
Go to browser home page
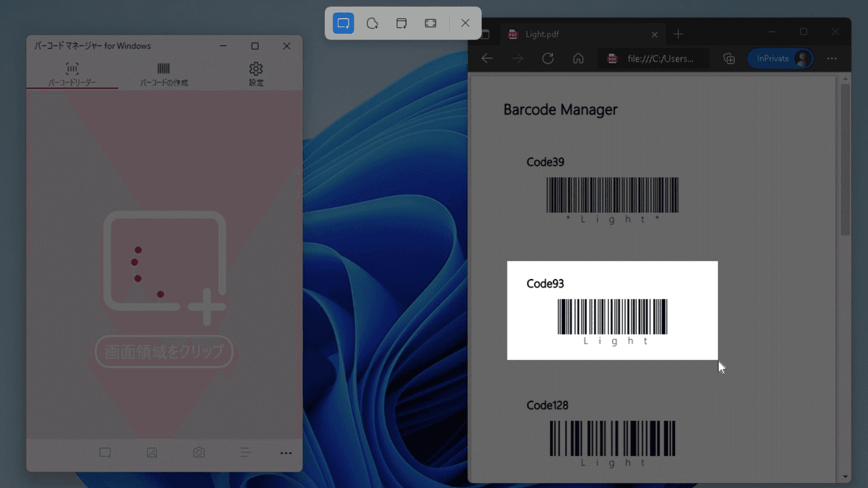click(x=578, y=58)
